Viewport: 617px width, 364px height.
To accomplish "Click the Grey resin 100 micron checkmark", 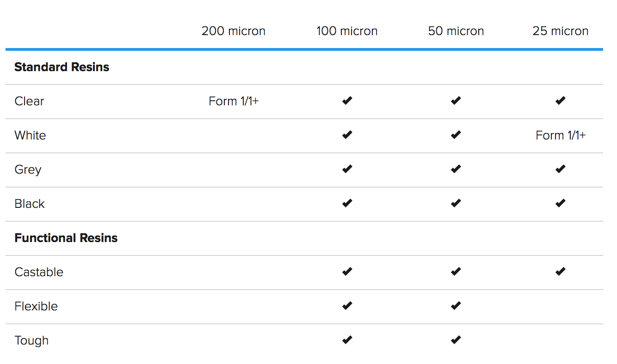I will (x=347, y=169).
